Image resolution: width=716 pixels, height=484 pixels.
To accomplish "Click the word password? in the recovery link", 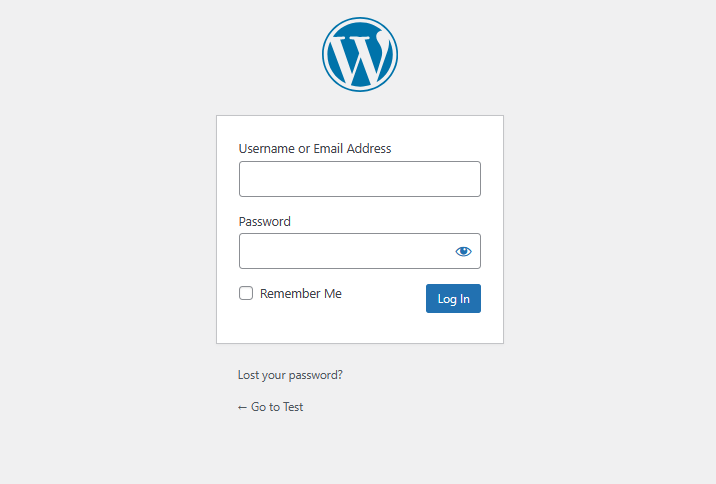I will pos(316,375).
